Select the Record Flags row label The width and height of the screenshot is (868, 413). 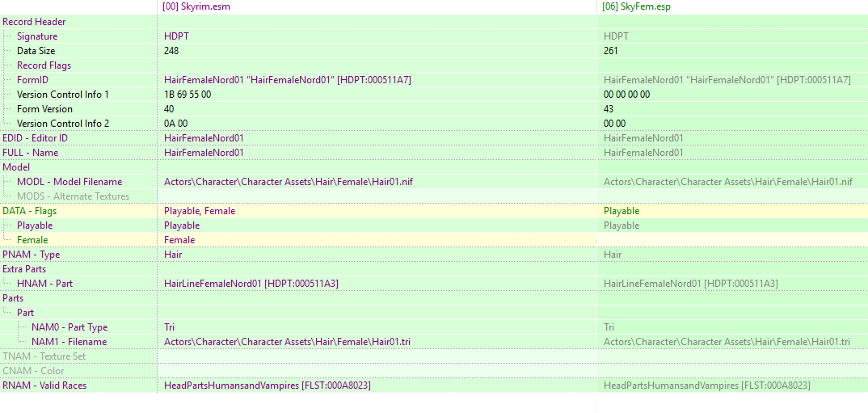click(44, 65)
